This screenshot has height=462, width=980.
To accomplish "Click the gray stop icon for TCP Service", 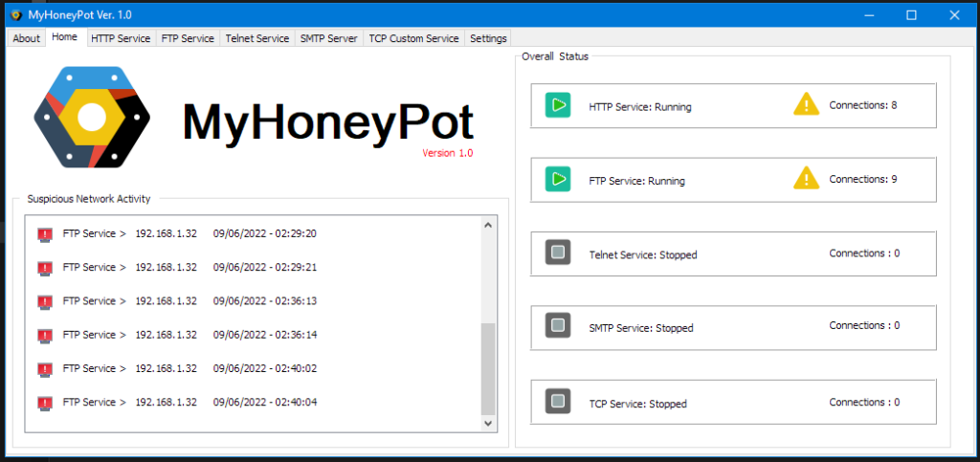I will pyautogui.click(x=558, y=401).
